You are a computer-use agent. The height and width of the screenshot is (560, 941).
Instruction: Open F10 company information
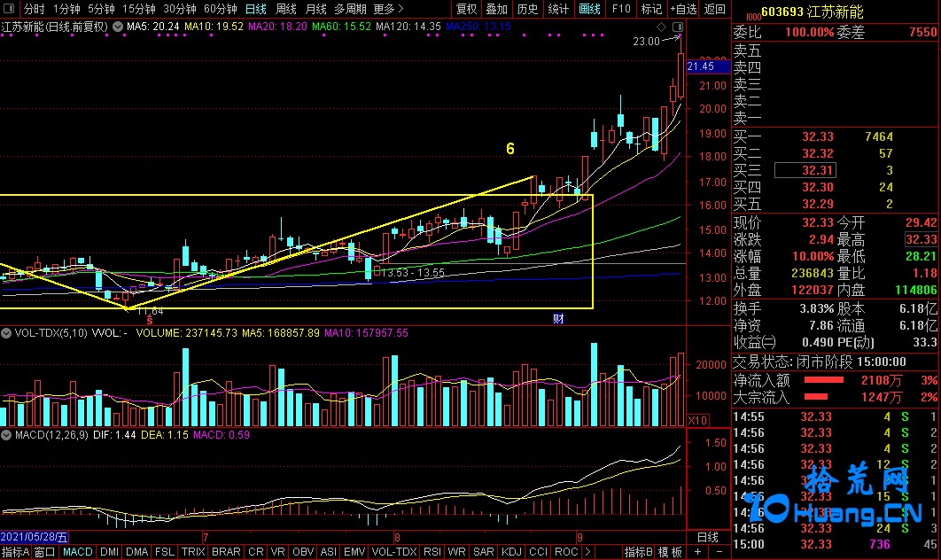(x=621, y=9)
